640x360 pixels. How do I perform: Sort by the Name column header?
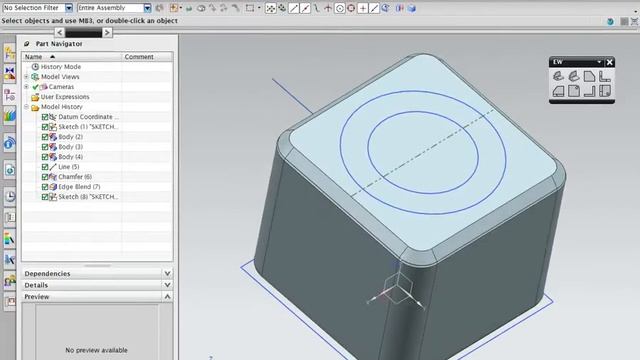(72, 57)
